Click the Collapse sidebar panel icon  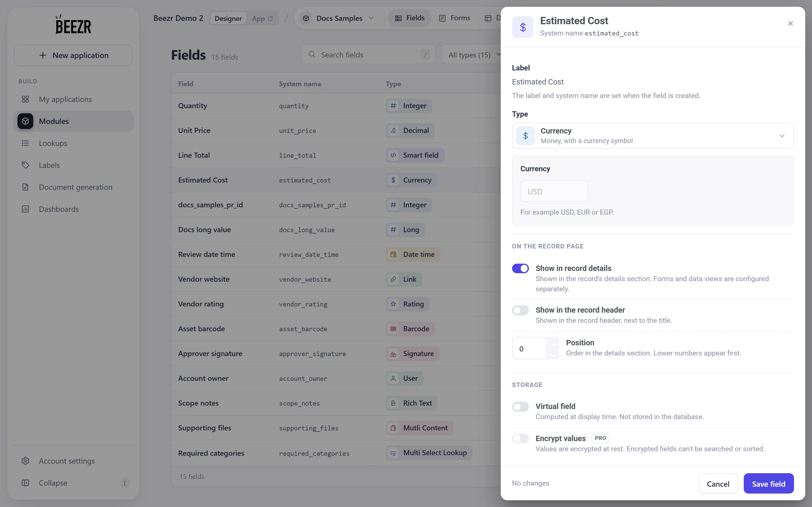[x=25, y=483]
